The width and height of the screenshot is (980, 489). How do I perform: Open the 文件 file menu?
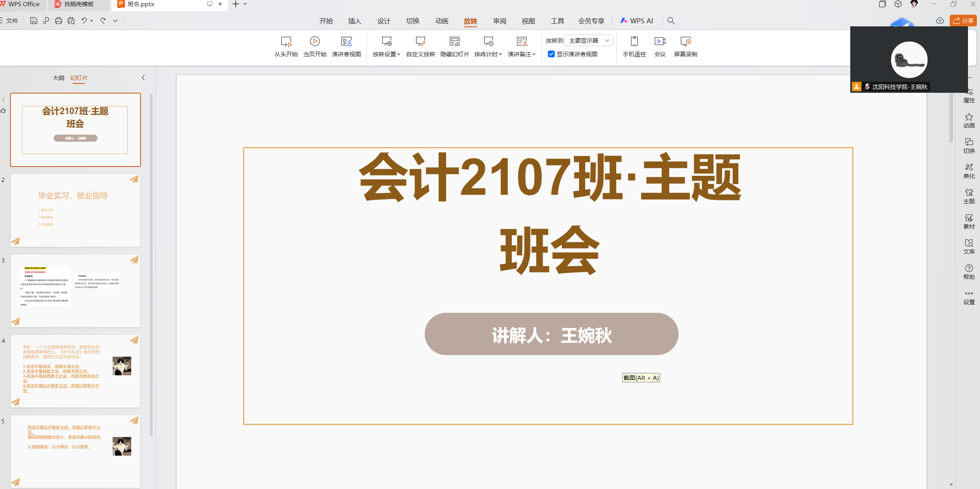(x=12, y=21)
